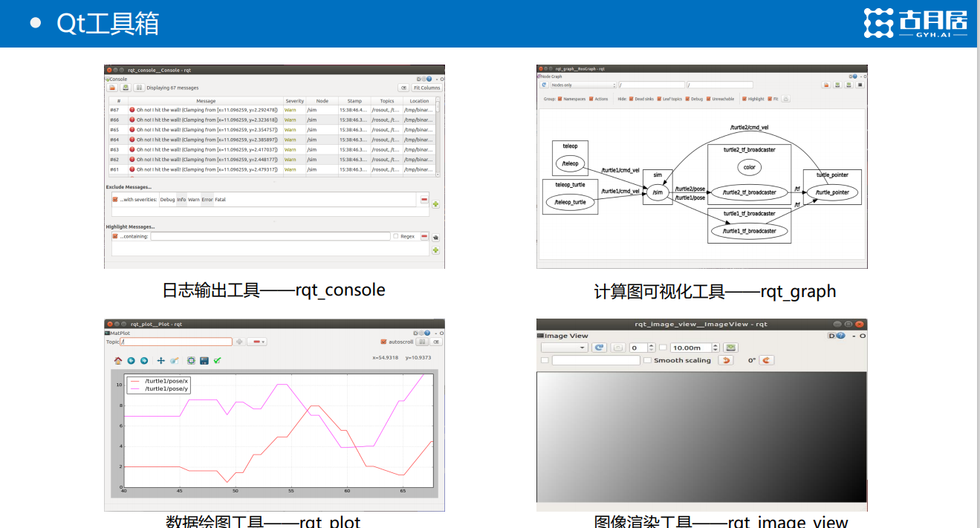Select message row #67 in console
The image size is (980, 528).
(272, 110)
